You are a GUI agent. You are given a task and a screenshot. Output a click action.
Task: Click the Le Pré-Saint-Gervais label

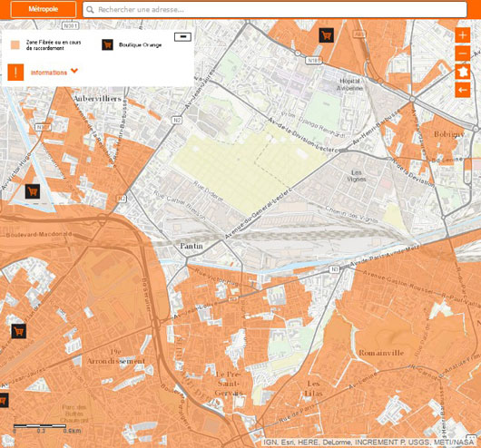229,384
